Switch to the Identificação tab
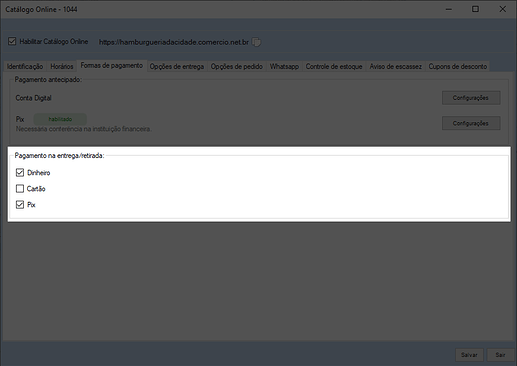The image size is (517, 366). coord(25,66)
